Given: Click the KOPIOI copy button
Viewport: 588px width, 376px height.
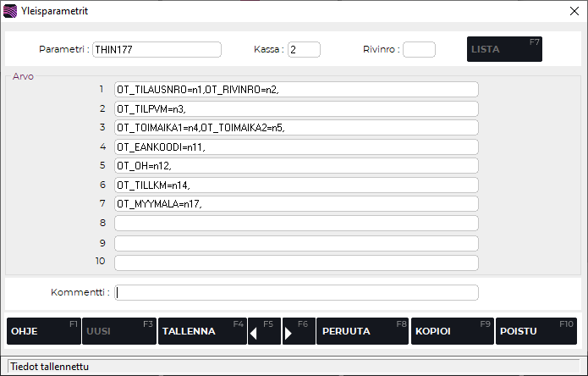Looking at the screenshot, I should pos(451,332).
